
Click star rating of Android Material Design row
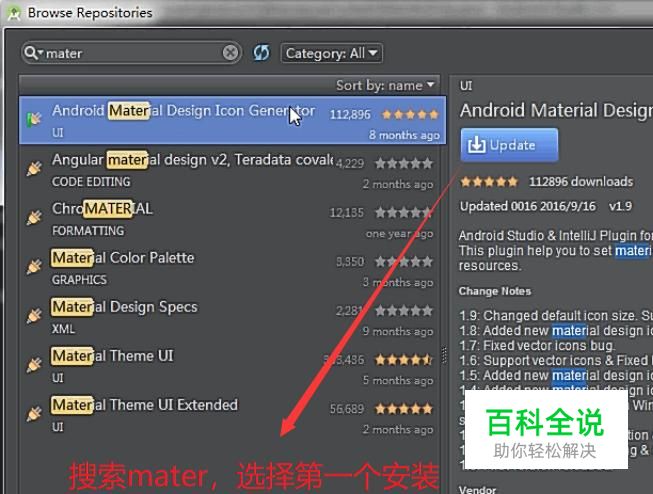point(410,114)
